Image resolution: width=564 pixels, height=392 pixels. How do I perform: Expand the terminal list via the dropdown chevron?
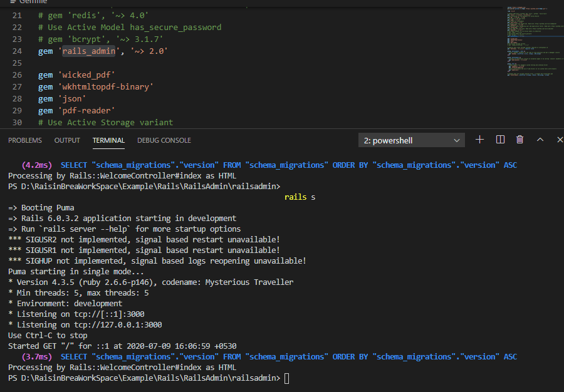[457, 140]
